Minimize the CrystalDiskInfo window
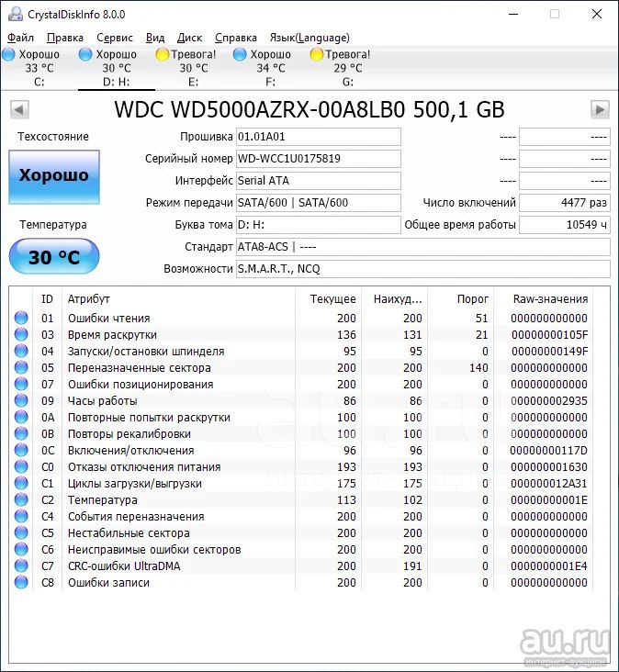The width and height of the screenshot is (619, 672). 513,14
